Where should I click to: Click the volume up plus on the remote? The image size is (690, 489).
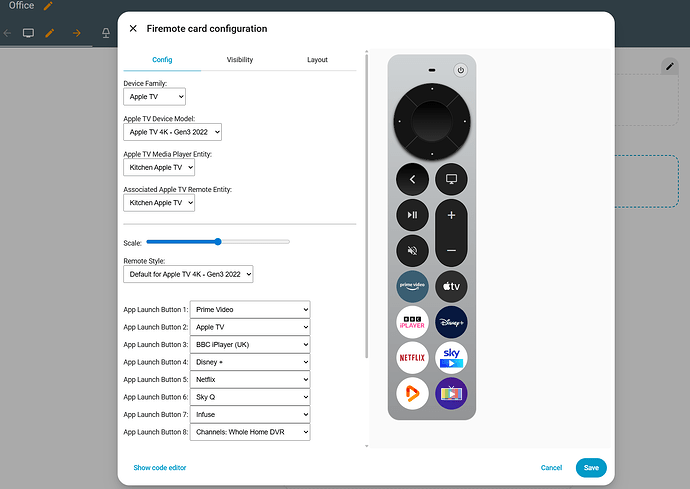coord(451,215)
